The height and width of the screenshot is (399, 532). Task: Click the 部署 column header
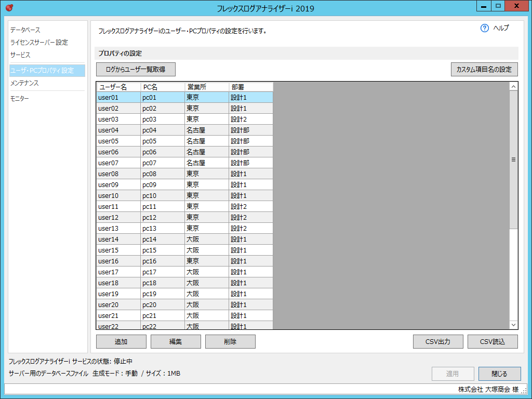coord(251,87)
